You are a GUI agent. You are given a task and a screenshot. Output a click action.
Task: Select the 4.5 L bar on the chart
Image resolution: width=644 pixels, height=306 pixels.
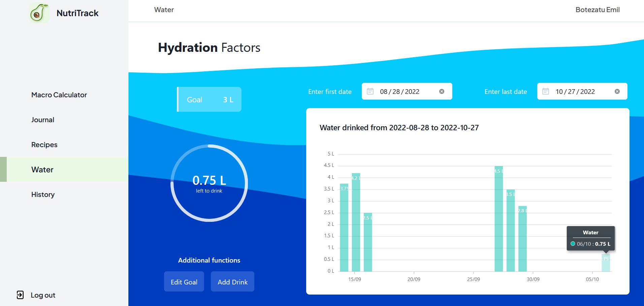point(498,219)
